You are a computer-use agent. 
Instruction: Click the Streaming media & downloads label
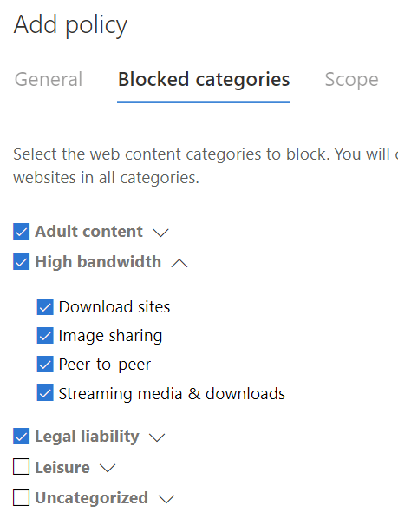tap(172, 394)
